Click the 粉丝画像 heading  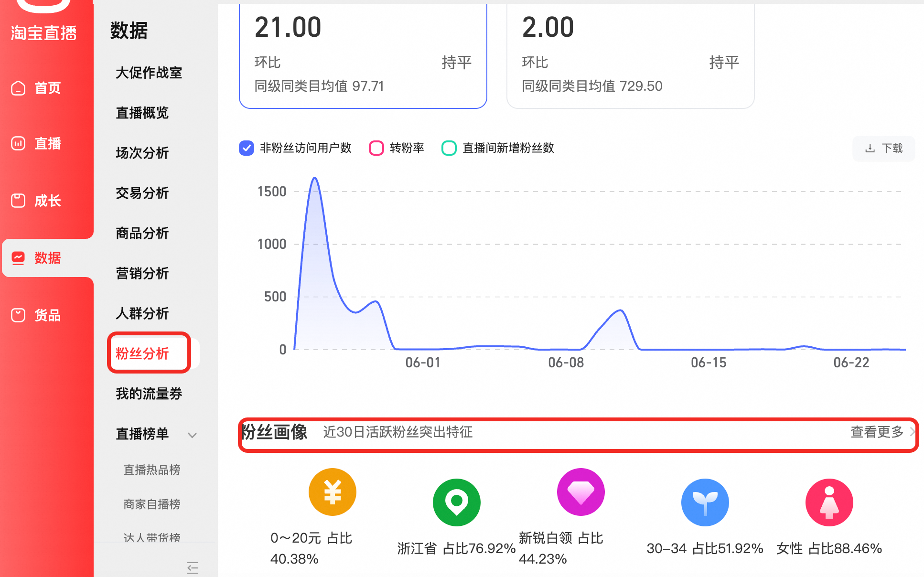(274, 432)
